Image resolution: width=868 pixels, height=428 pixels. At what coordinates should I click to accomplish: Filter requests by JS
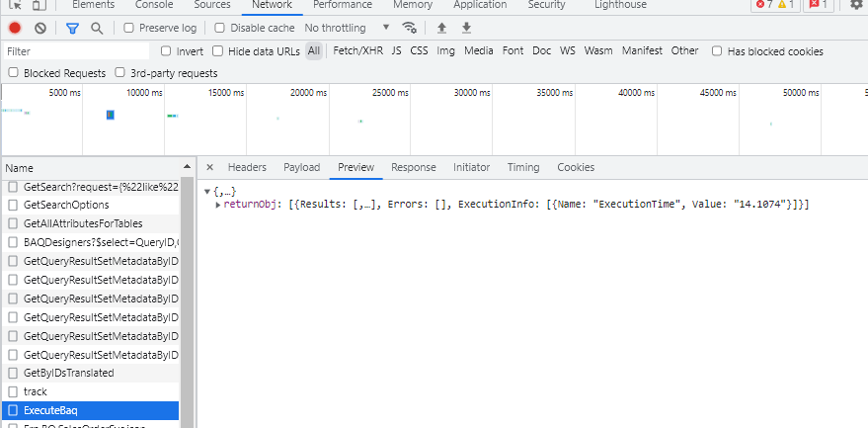point(396,51)
